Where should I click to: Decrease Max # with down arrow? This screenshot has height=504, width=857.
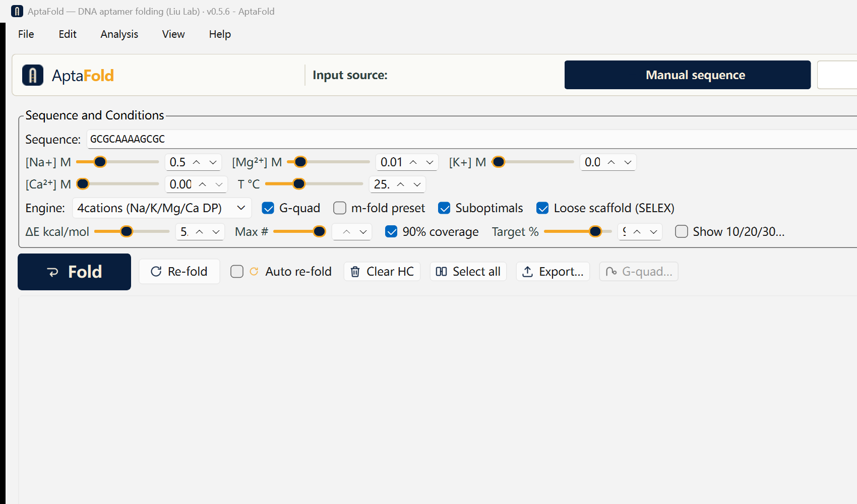point(363,232)
